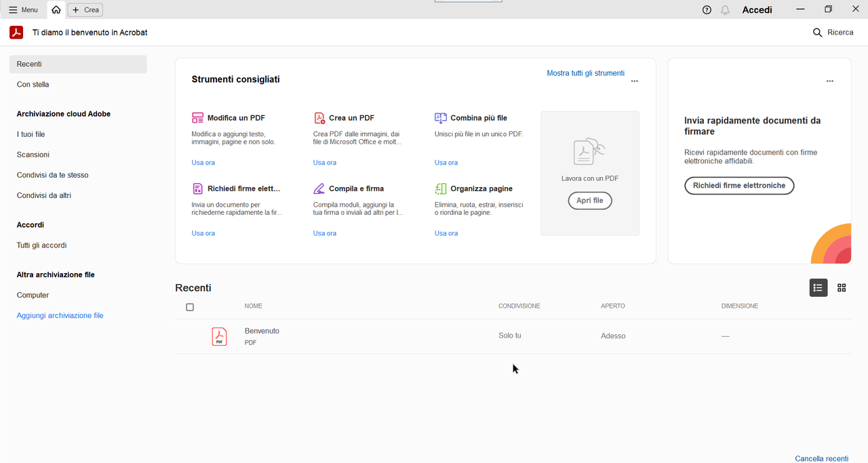Open the Help question mark icon
The width and height of the screenshot is (868, 463).
click(x=707, y=9)
